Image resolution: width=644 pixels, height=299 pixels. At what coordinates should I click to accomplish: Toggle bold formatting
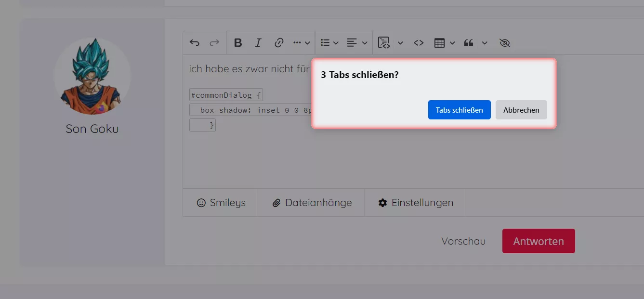tap(238, 43)
